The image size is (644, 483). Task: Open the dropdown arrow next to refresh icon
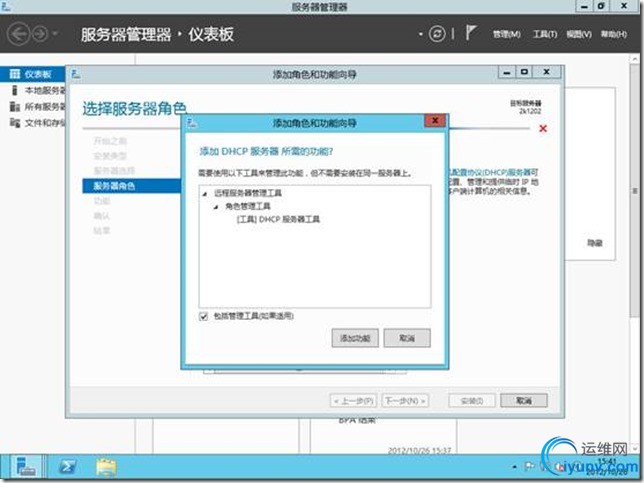(421, 34)
